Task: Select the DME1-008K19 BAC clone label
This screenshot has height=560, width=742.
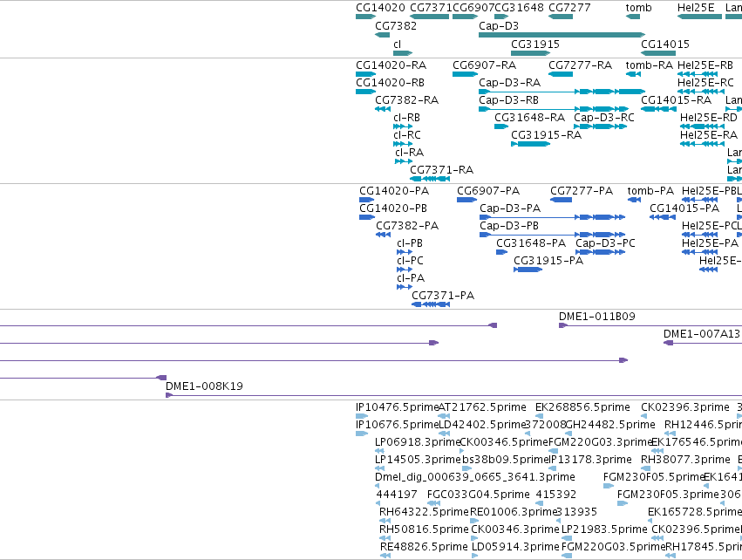Action: coord(204,386)
